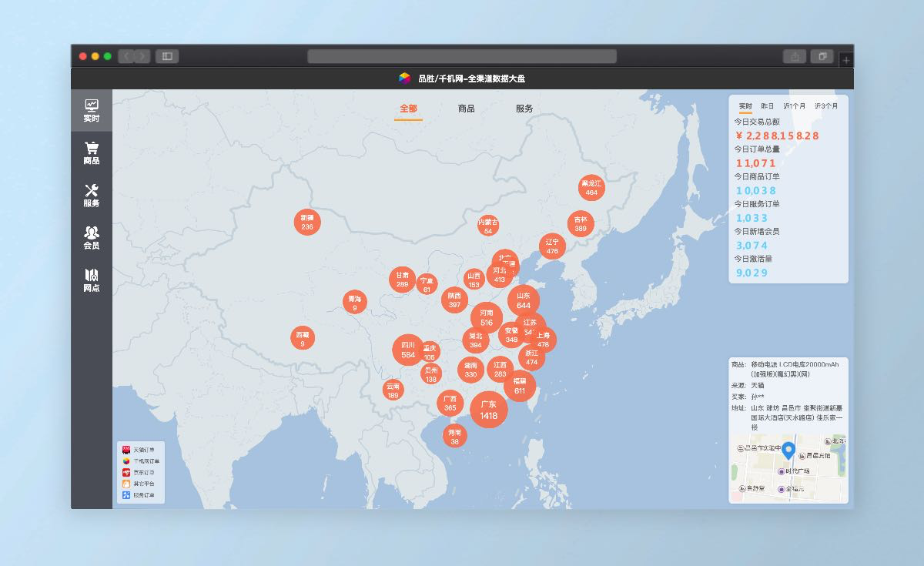This screenshot has height=566, width=924.
Task: Select the 近3个月 time range tab
Action: [826, 105]
